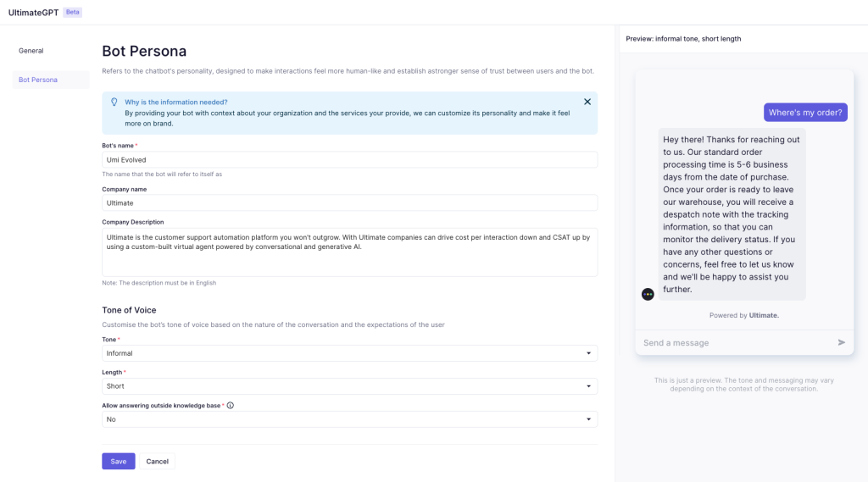Click the preview disclaimer text below the chat
This screenshot has width=868, height=482.
pos(744,385)
